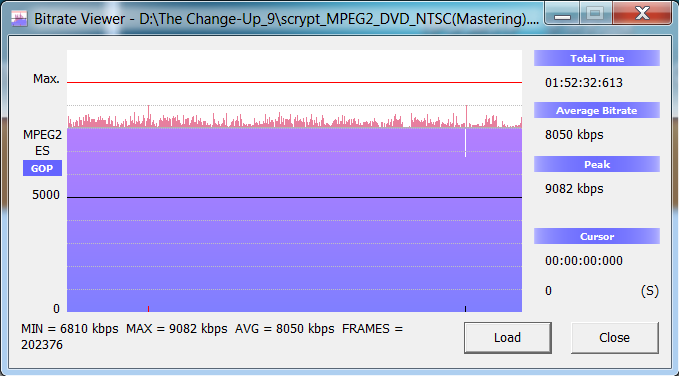The image size is (679, 376).
Task: Click the cursor time readout 00:00:00:000
Action: (584, 261)
